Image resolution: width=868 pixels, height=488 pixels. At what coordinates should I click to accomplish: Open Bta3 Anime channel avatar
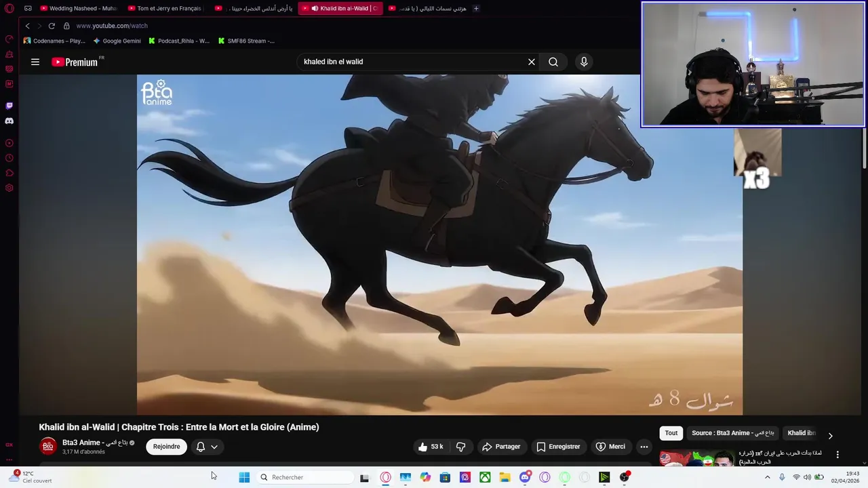coord(48,447)
